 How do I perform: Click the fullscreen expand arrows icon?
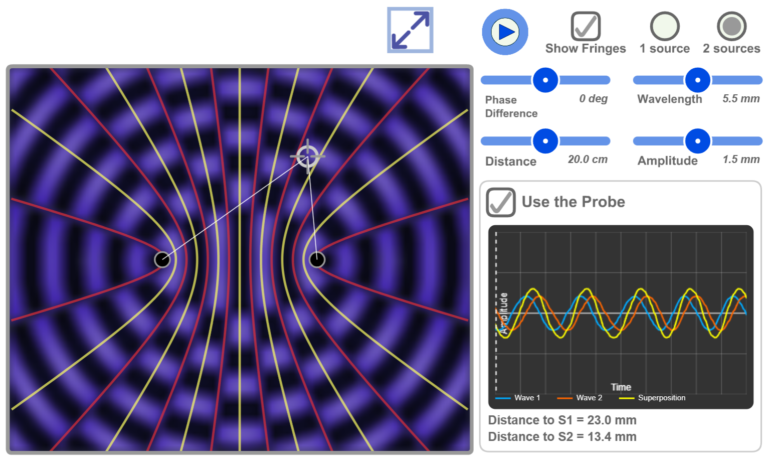click(410, 30)
